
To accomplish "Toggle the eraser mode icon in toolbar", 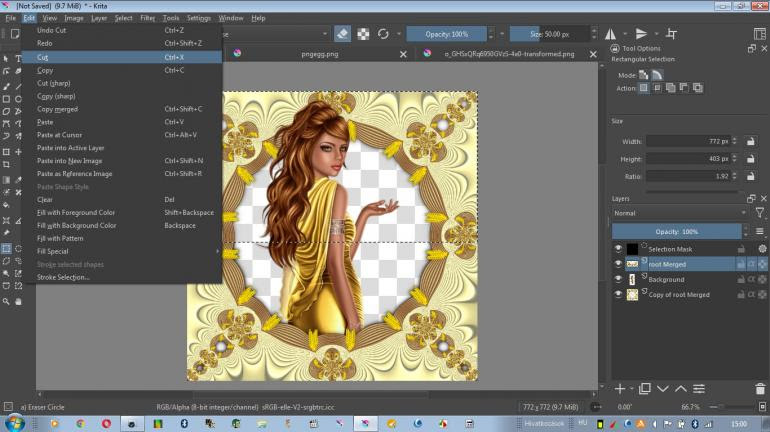I will 343,34.
